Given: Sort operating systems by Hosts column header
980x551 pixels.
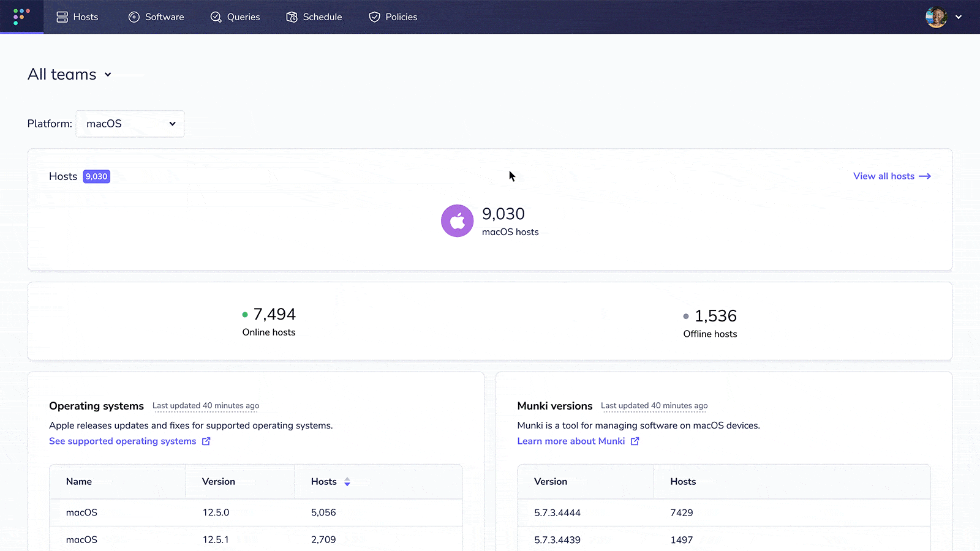Looking at the screenshot, I should click(331, 482).
